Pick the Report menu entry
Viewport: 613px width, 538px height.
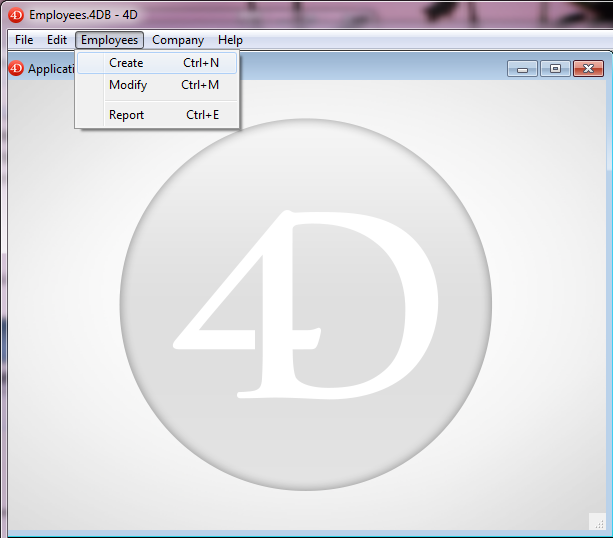pos(127,115)
